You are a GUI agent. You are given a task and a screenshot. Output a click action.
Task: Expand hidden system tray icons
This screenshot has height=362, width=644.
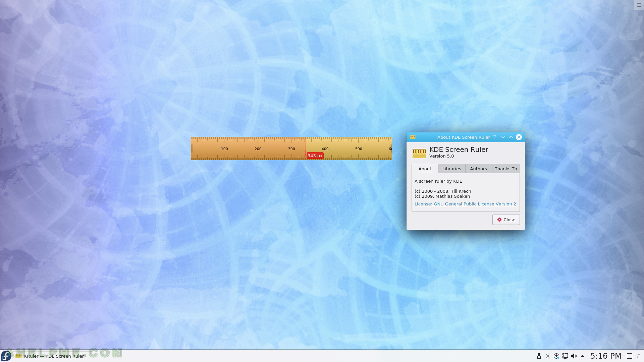click(x=583, y=356)
